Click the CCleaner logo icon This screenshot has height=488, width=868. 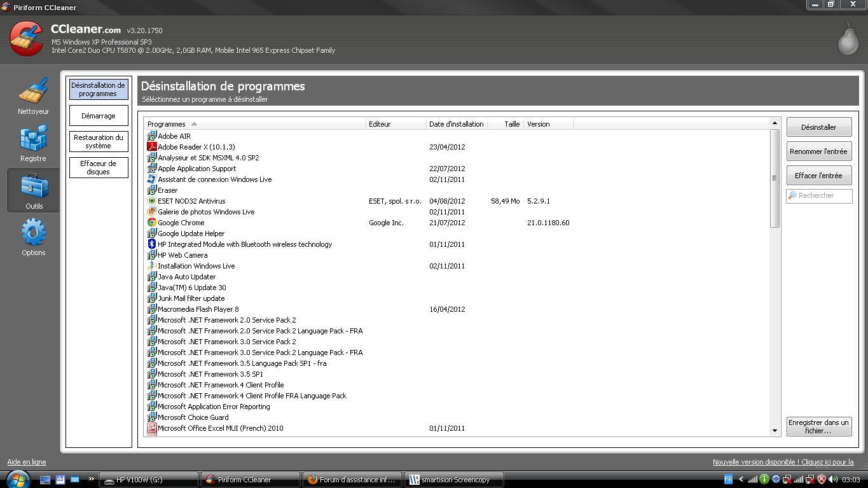coord(27,38)
